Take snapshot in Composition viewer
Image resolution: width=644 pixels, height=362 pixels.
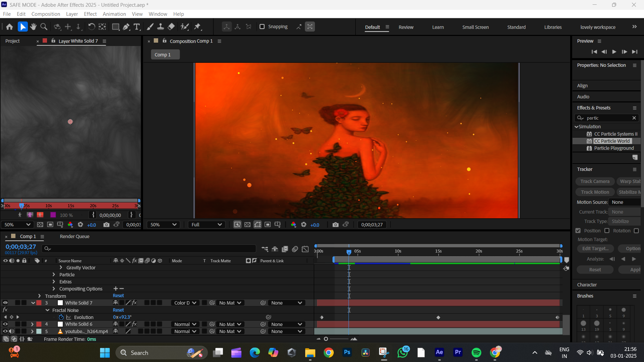click(x=335, y=225)
